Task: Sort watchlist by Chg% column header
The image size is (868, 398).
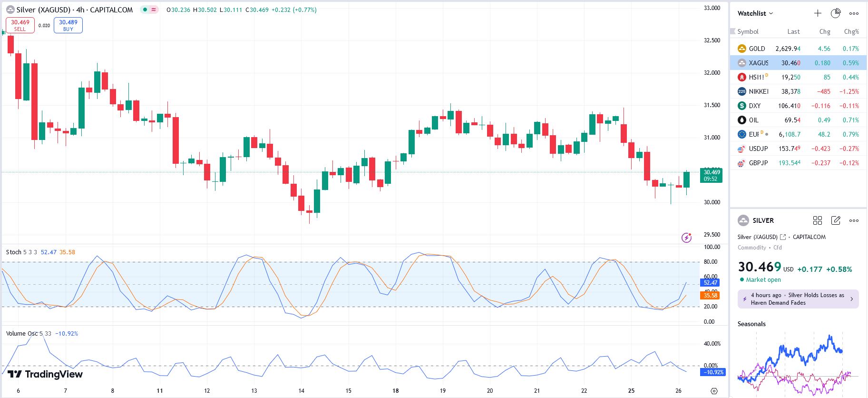Action: point(851,31)
